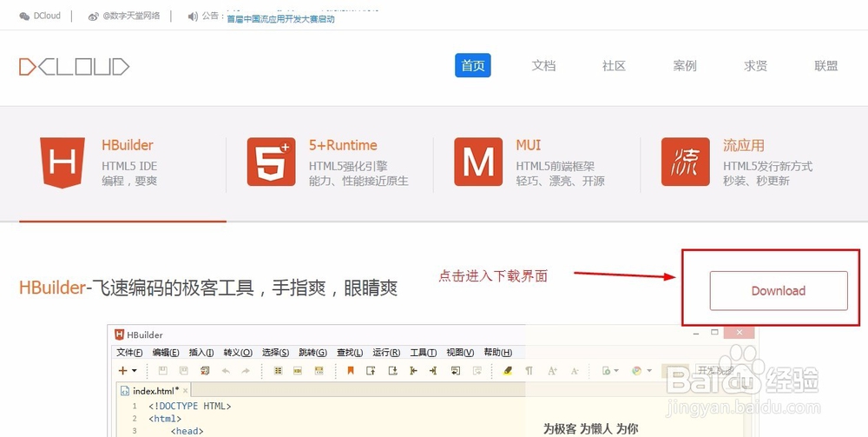Viewport: 868px width, 437px height.
Task: Click the @数字天堂网络 Weibo link
Action: (x=131, y=16)
